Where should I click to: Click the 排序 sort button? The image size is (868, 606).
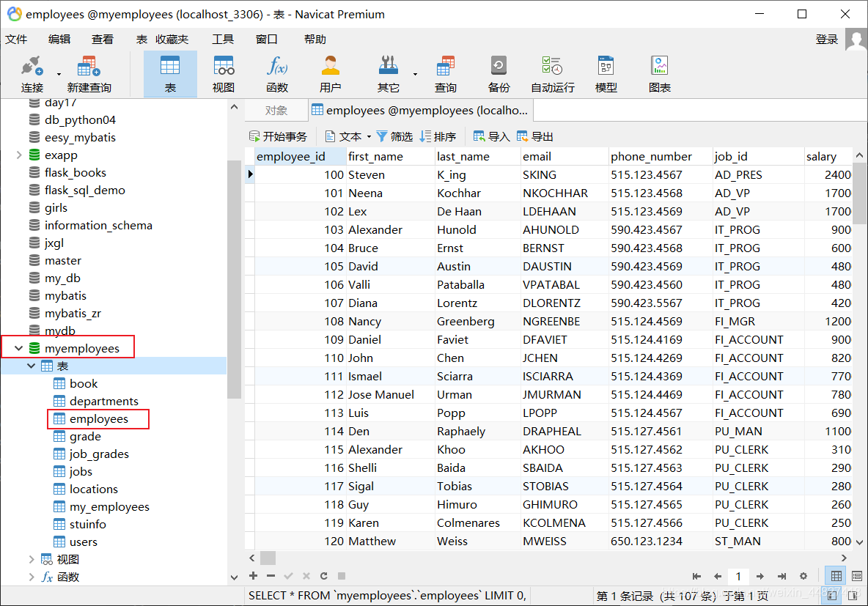click(x=438, y=136)
